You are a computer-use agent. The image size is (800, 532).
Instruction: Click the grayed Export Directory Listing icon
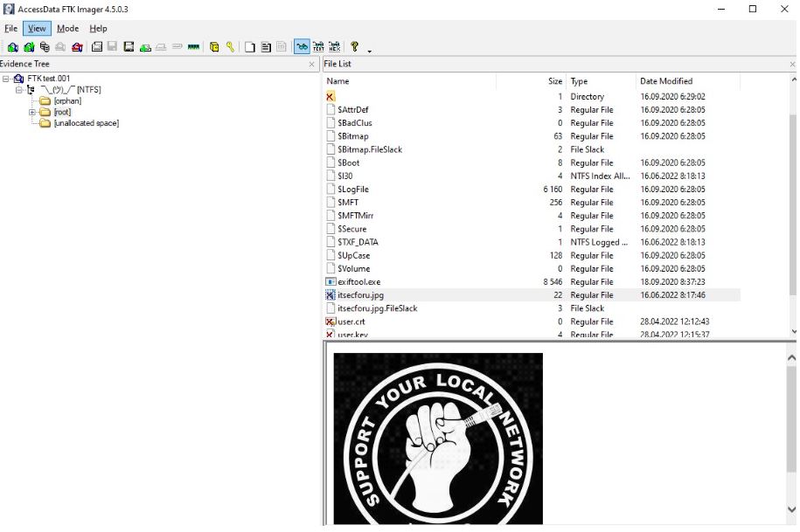pyautogui.click(x=282, y=47)
